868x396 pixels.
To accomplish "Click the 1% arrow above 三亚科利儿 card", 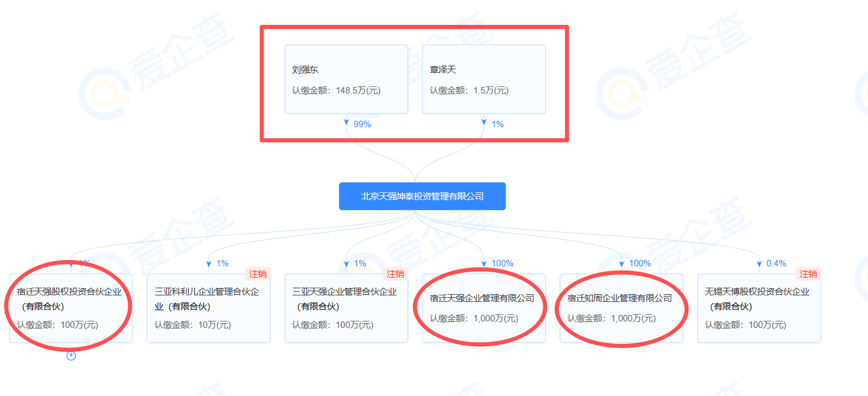I will 209,263.
